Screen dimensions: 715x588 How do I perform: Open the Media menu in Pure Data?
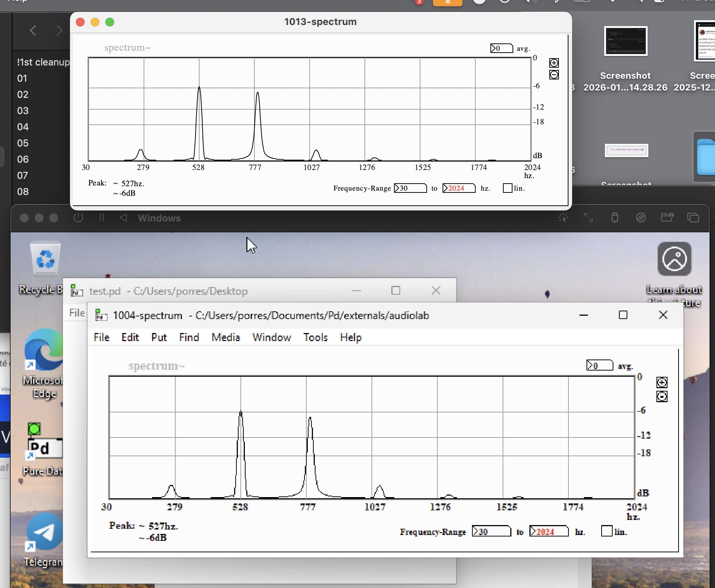click(x=225, y=337)
